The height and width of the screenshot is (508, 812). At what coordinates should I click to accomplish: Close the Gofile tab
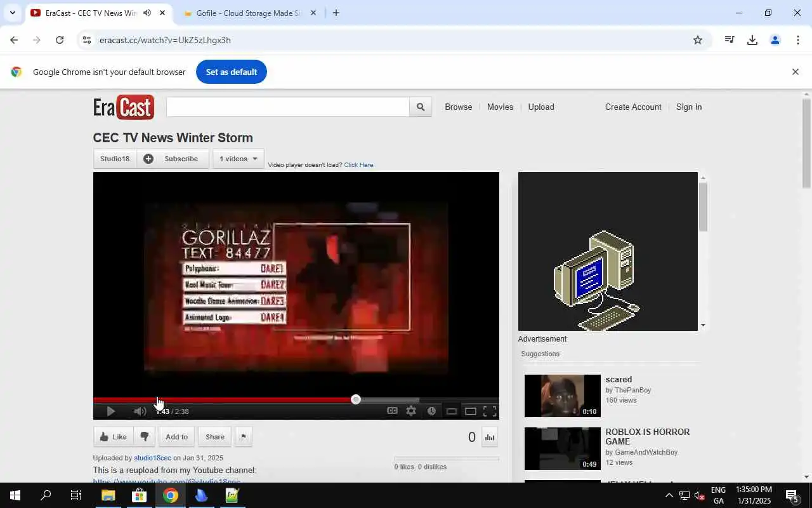point(313,13)
